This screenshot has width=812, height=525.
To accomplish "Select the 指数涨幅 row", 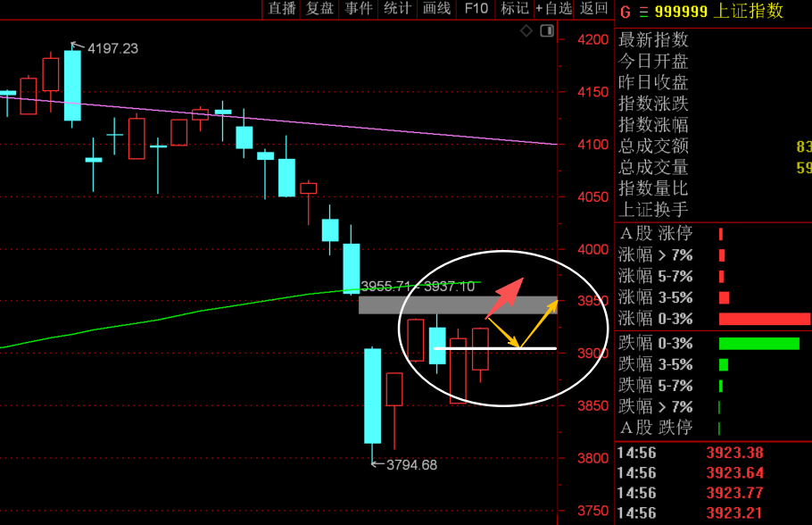I will coord(714,125).
